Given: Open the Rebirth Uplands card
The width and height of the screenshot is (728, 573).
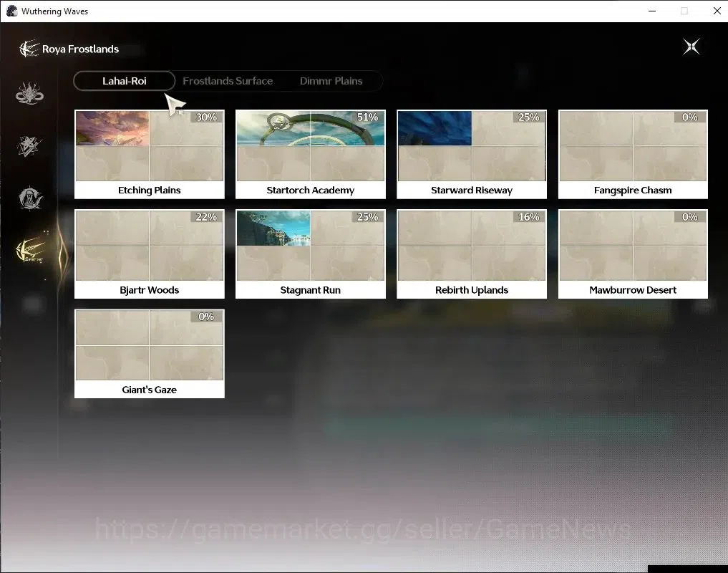Looking at the screenshot, I should 472,254.
